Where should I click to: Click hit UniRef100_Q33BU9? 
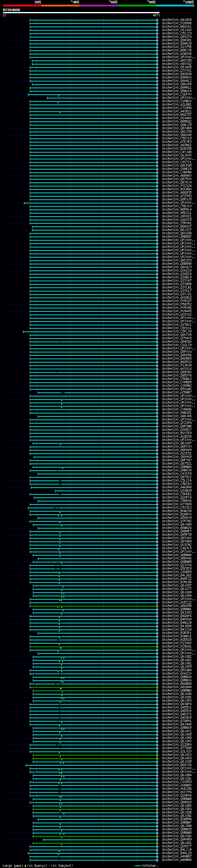(177, 491)
